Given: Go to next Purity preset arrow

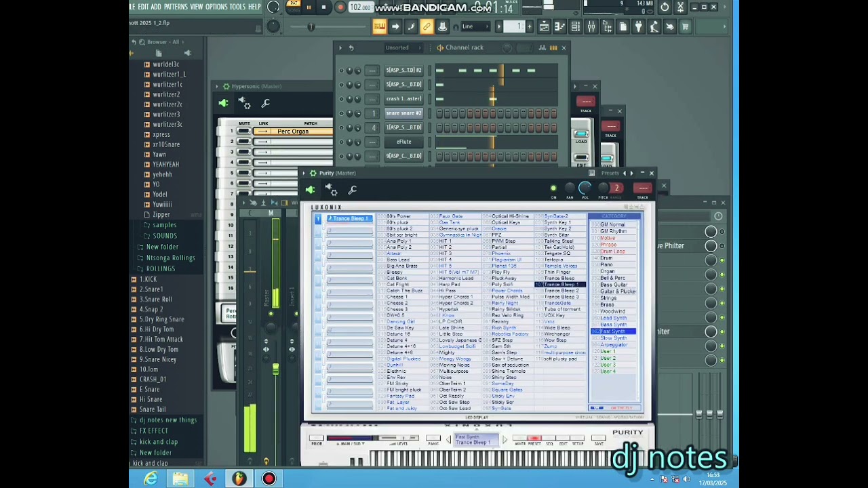Looking at the screenshot, I should (631, 173).
